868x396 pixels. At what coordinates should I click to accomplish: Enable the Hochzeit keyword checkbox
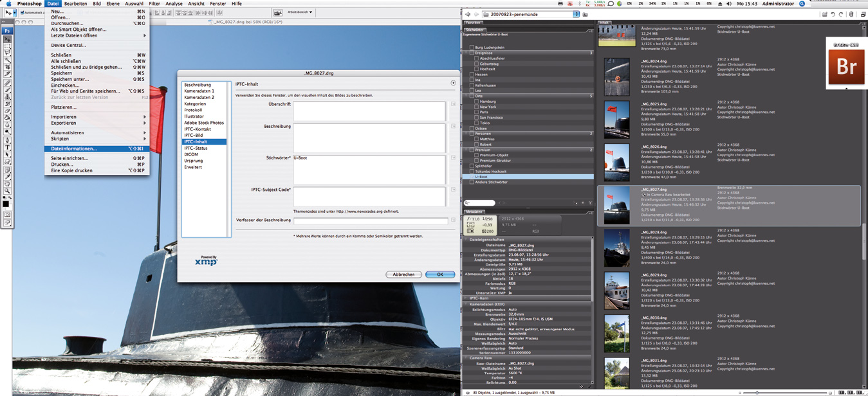tap(476, 69)
